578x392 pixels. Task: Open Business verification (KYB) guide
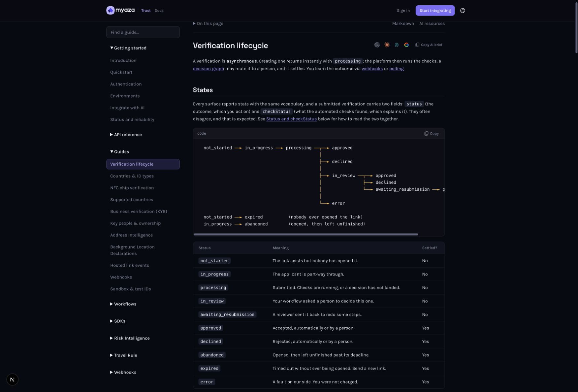(x=138, y=212)
